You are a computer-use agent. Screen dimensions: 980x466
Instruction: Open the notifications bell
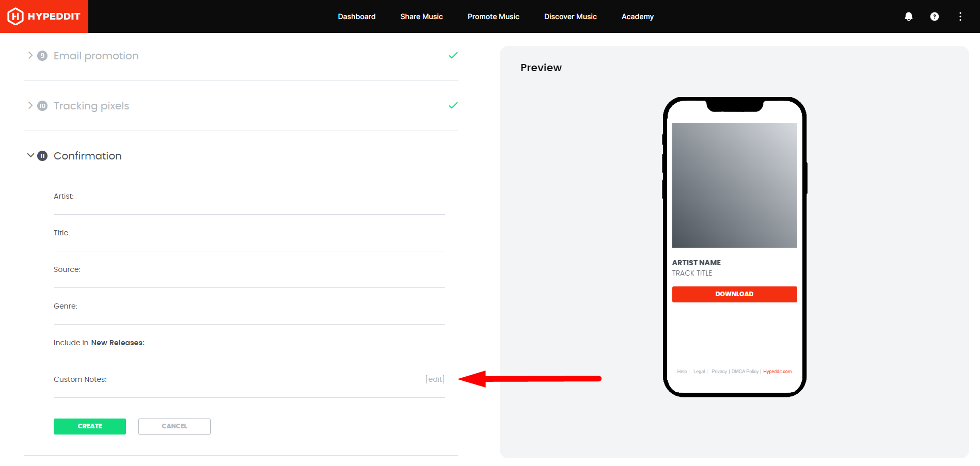click(x=908, y=17)
